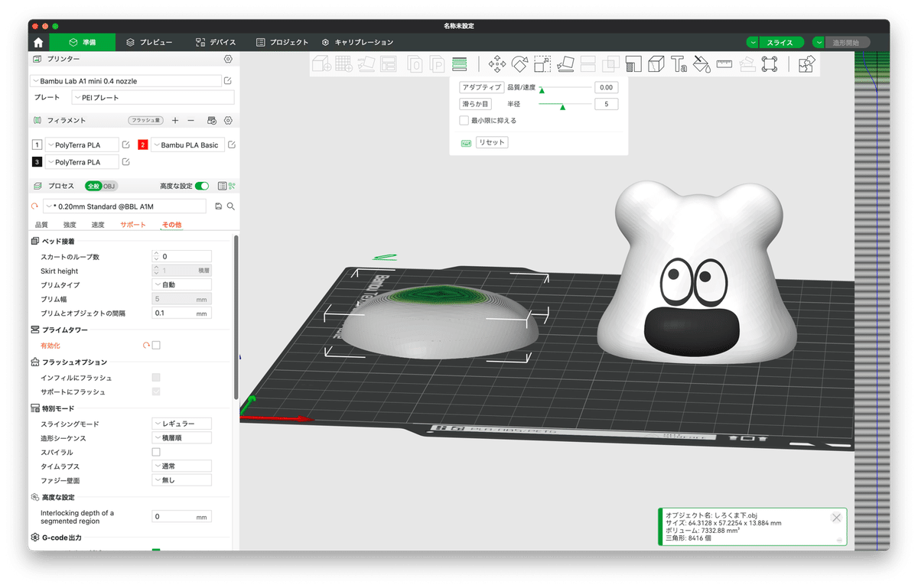Check the 最小限に抑える checkbox
Screen dimensions: 918x588
(464, 120)
